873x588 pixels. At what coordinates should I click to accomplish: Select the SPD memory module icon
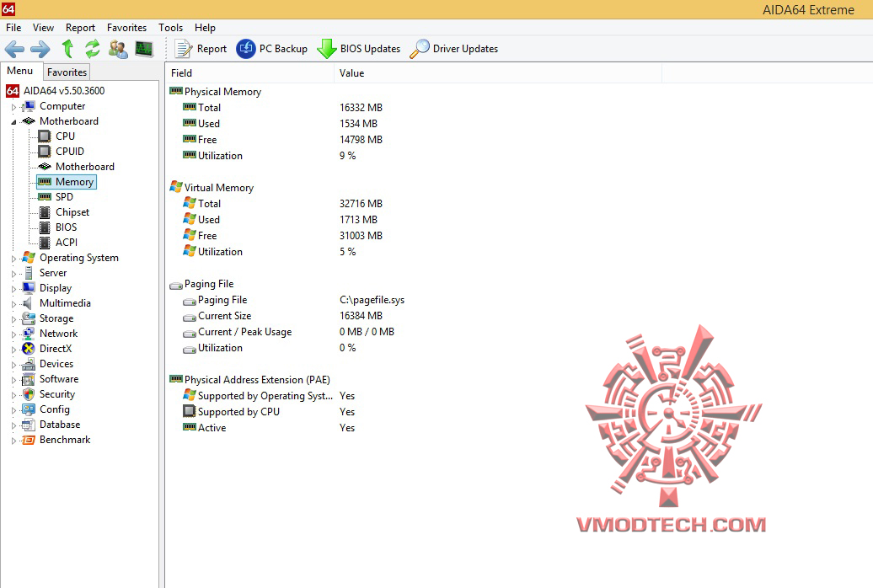click(45, 197)
